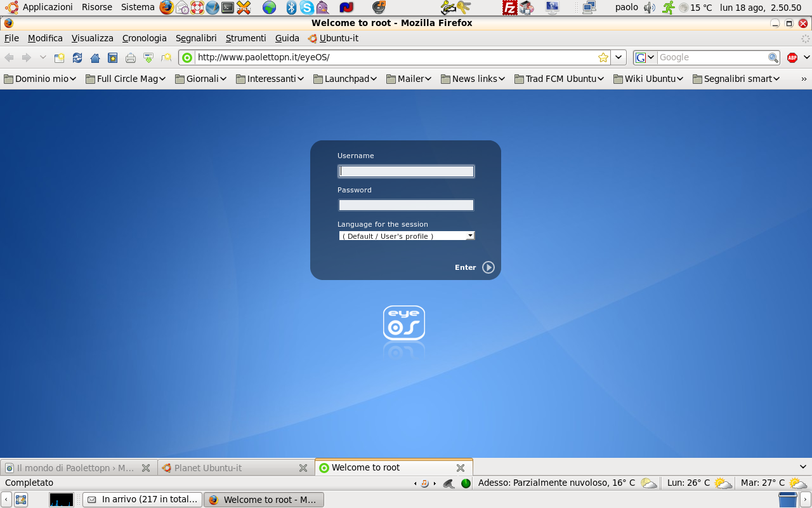
Task: Click the Adesso: Parzialmente nuvoloso weather text
Action: click(556, 483)
